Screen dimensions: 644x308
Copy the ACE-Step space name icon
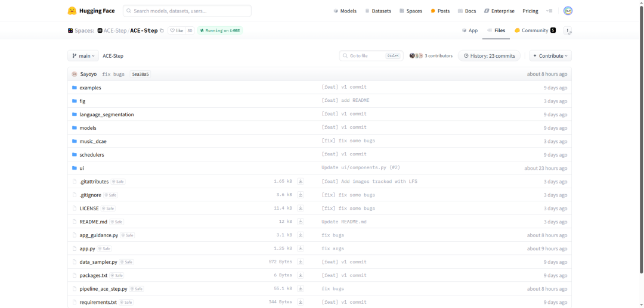click(162, 30)
